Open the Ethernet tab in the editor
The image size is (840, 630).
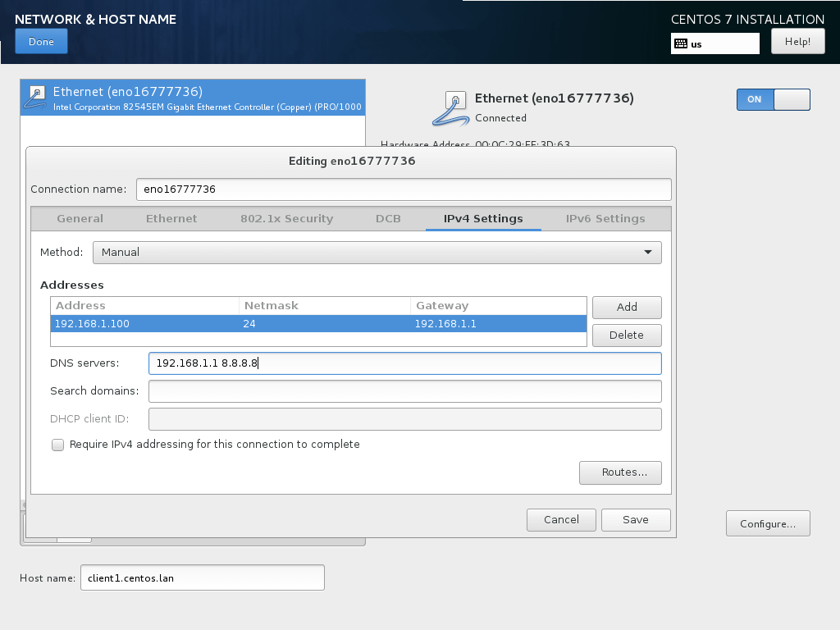tap(171, 218)
